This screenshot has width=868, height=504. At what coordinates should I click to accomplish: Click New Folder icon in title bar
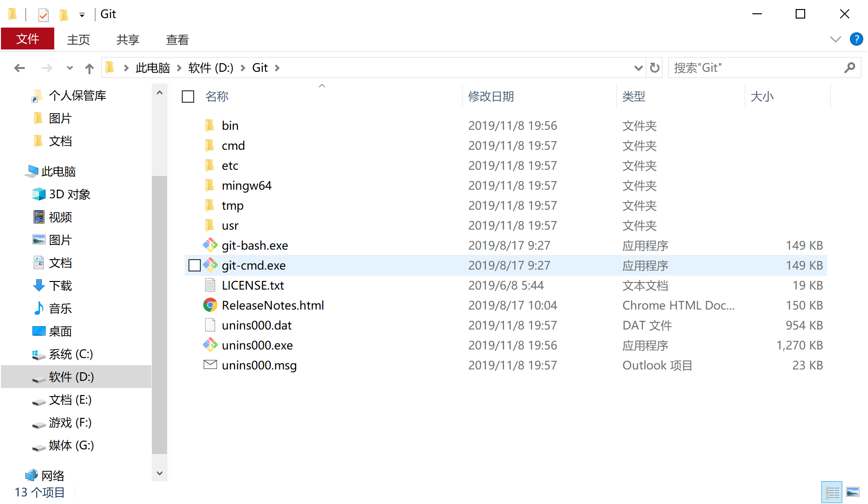coord(64,15)
